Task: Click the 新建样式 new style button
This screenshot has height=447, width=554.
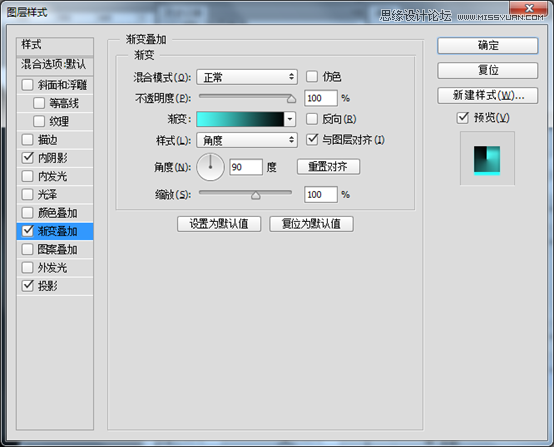Action: [x=488, y=95]
